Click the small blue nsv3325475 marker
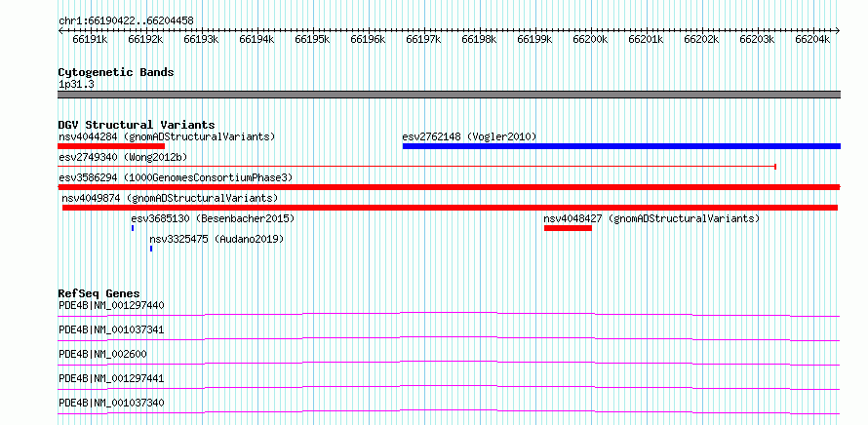 click(x=151, y=249)
